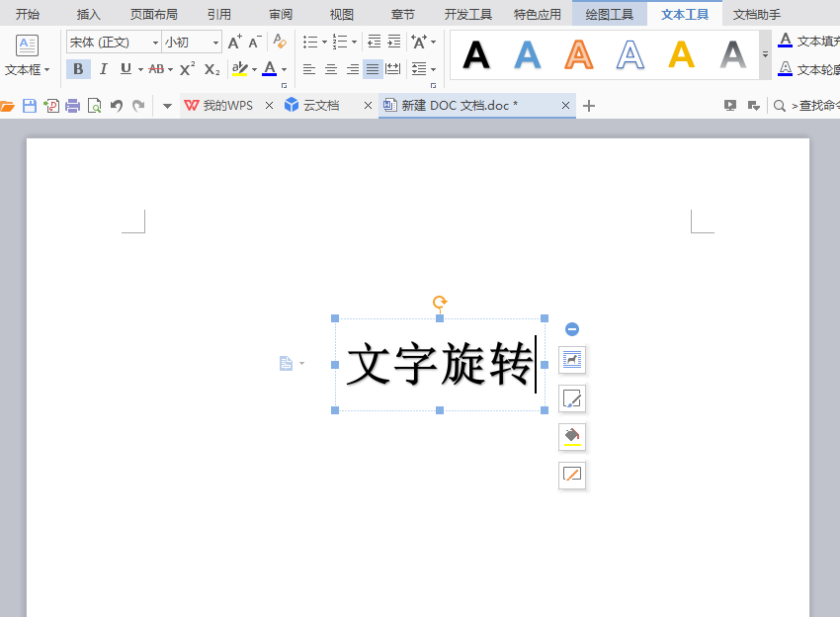Toggle justify alignment
Image resolution: width=840 pixels, height=617 pixels.
[373, 69]
